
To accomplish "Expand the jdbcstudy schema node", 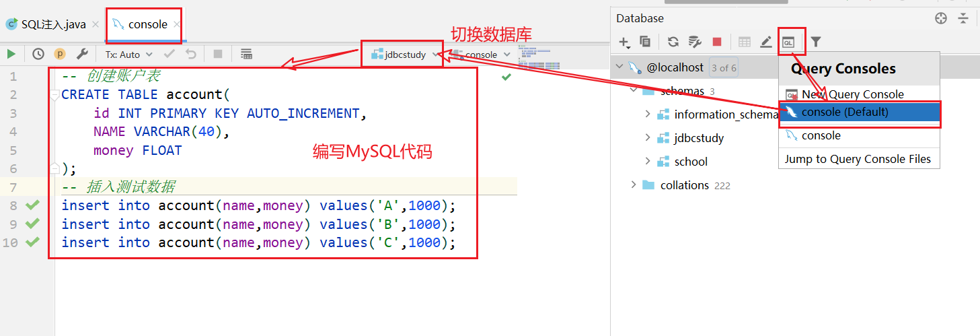I will [648, 137].
